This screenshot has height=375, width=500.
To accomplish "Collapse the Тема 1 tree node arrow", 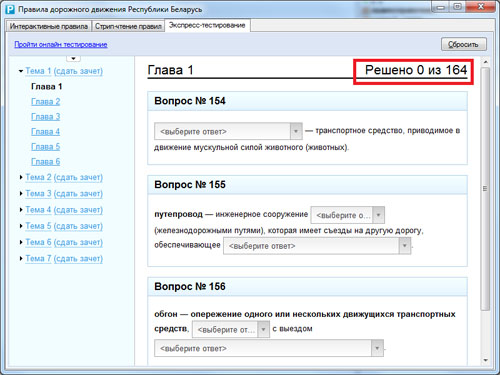I will point(21,71).
